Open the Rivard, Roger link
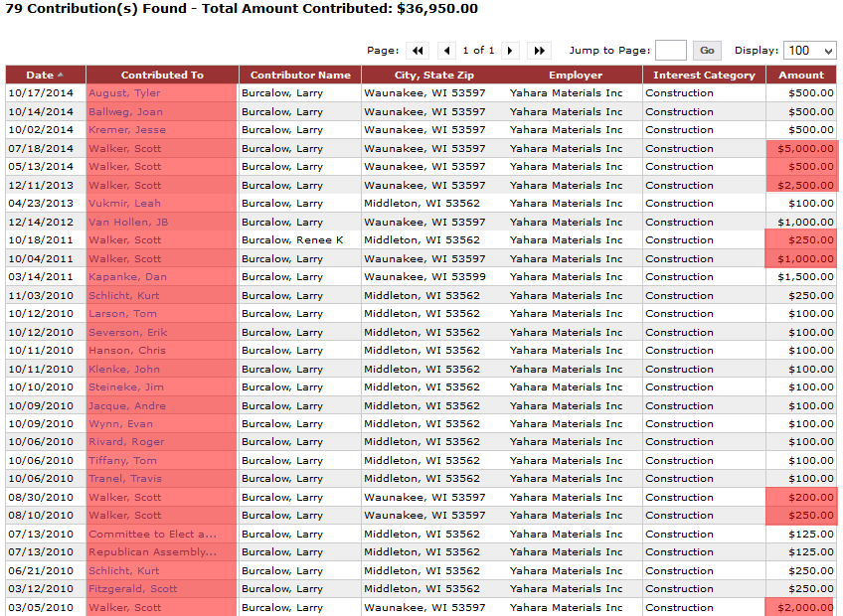This screenshot has width=843, height=616. click(x=126, y=442)
